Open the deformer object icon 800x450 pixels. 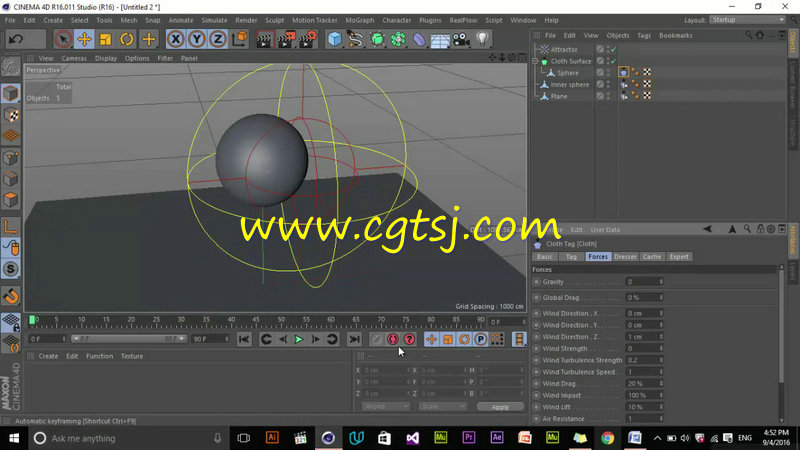[419, 39]
